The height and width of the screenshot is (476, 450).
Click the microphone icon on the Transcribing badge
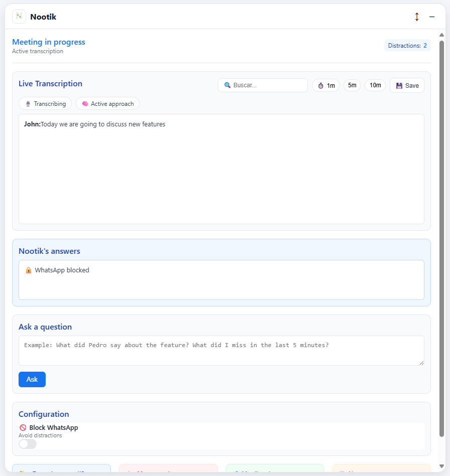[28, 103]
